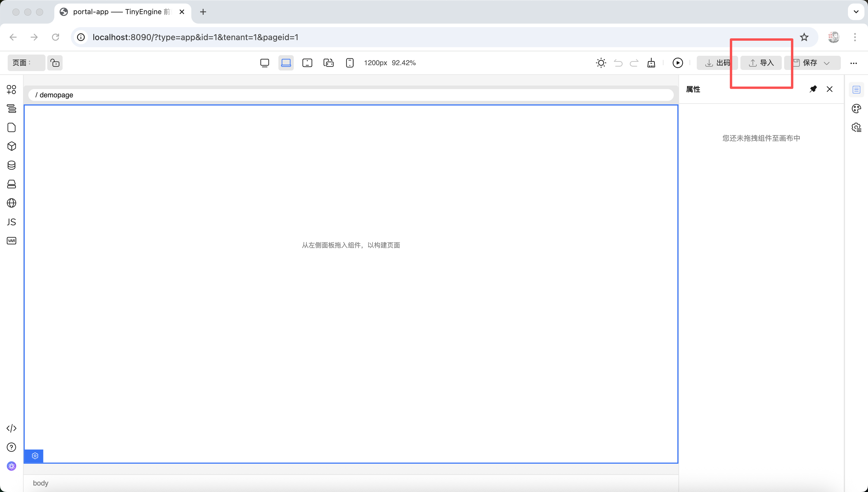
Task: Click the 导入 import button
Action: [761, 63]
